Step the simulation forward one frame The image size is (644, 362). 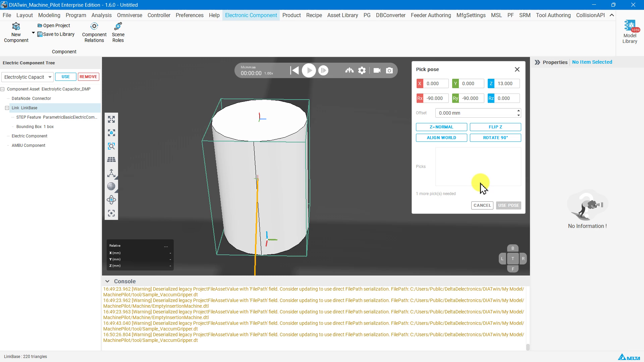[323, 70]
